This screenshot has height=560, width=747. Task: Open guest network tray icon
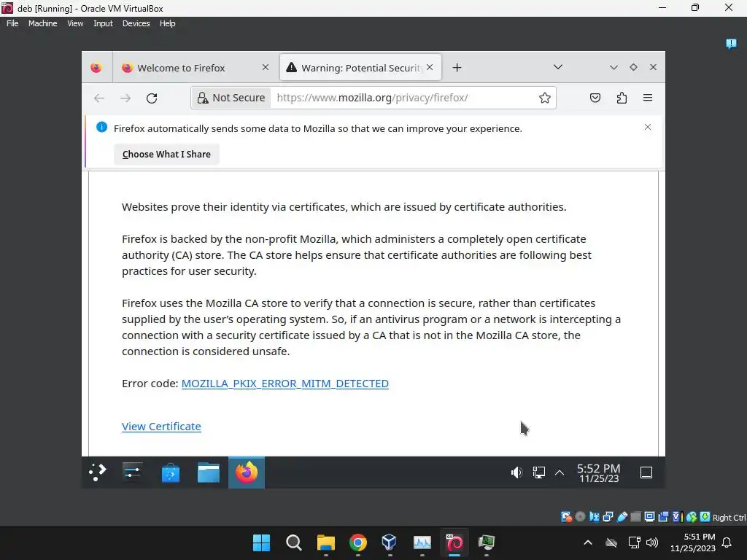point(539,472)
